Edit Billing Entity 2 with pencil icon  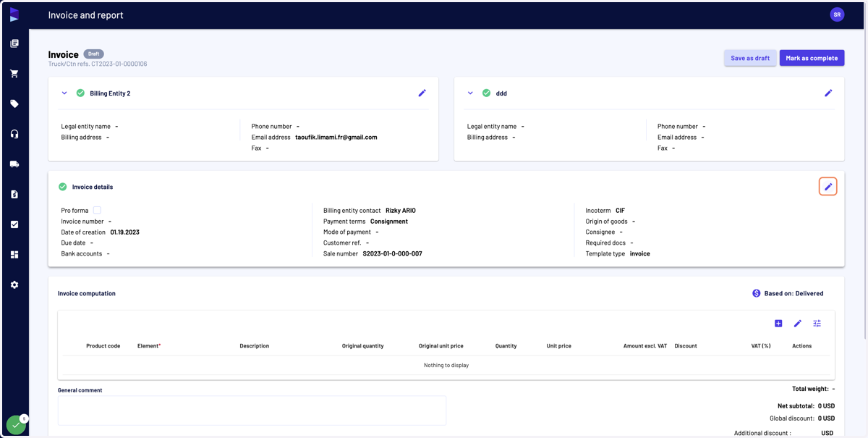pos(422,93)
